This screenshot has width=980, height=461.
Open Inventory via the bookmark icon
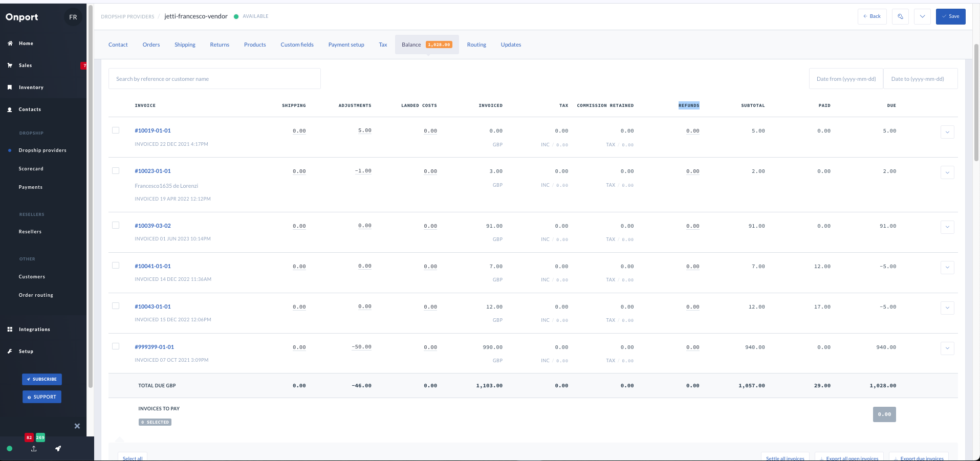point(10,87)
